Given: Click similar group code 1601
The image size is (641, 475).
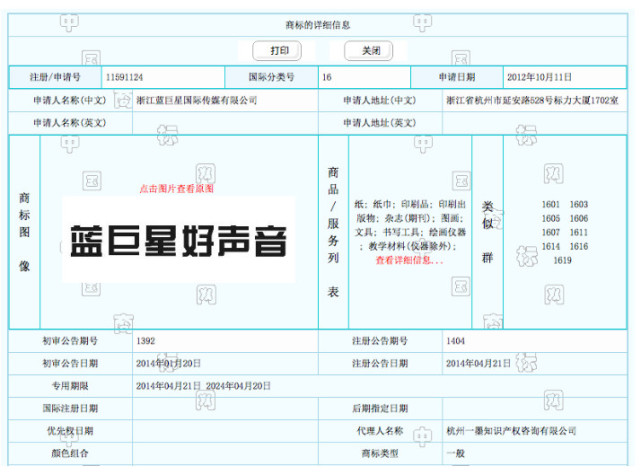Looking at the screenshot, I should (550, 204).
